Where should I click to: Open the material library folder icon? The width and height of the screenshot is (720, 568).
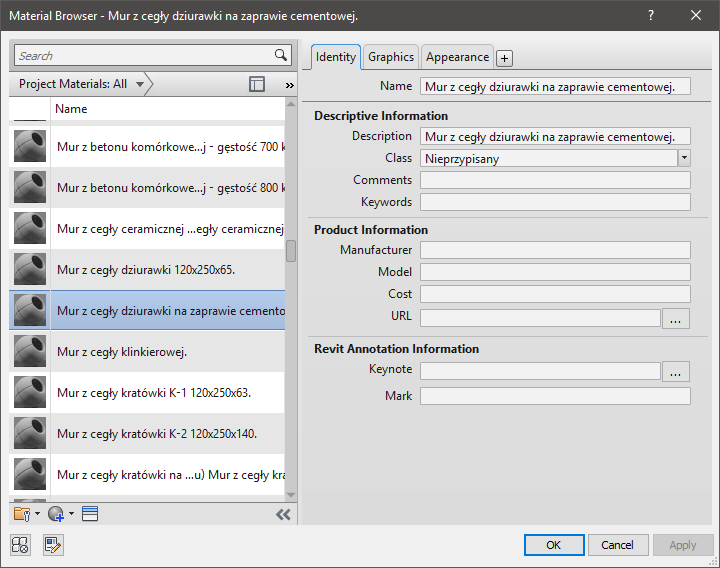(x=22, y=514)
